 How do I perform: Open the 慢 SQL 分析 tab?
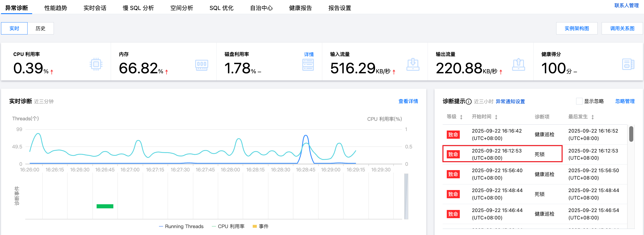138,8
